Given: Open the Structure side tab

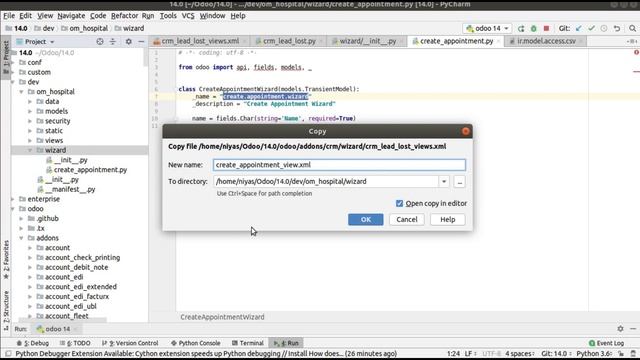Looking at the screenshot, I should click(x=6, y=310).
